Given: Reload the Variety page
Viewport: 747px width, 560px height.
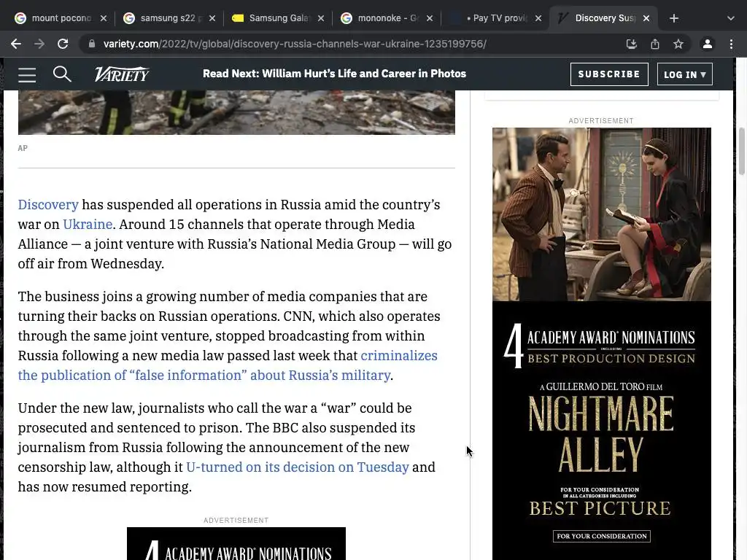Looking at the screenshot, I should (x=63, y=44).
